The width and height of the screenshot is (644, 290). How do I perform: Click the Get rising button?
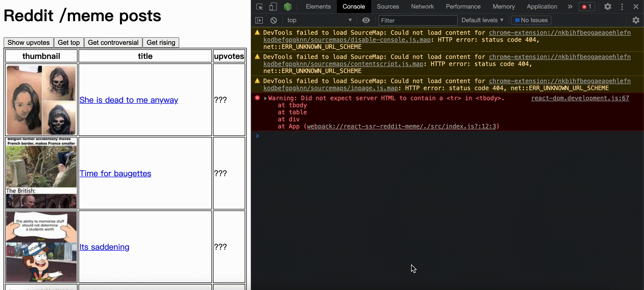coord(161,43)
